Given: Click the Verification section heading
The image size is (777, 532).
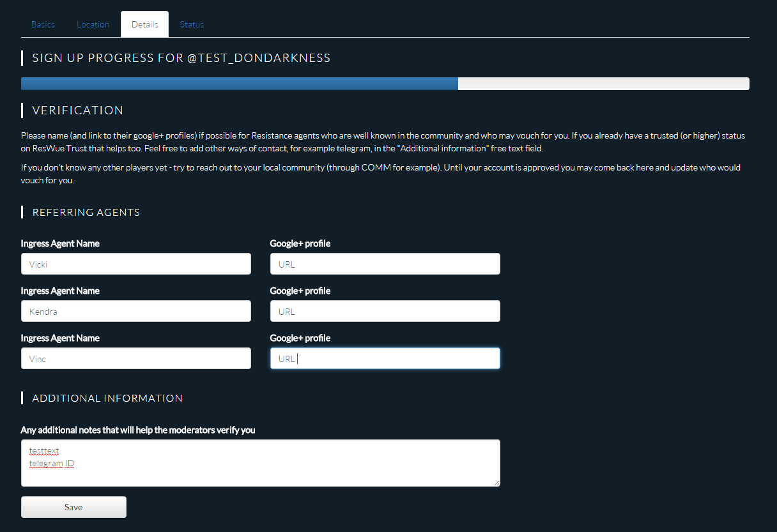Looking at the screenshot, I should pyautogui.click(x=77, y=110).
